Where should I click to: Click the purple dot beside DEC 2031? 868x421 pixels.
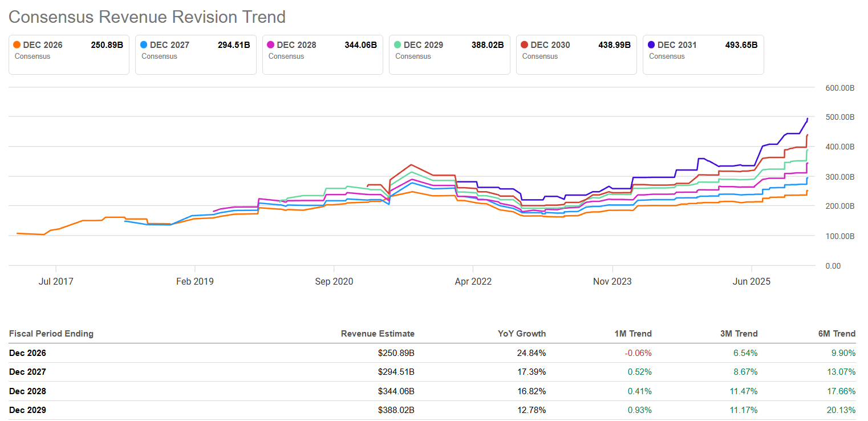(x=652, y=45)
